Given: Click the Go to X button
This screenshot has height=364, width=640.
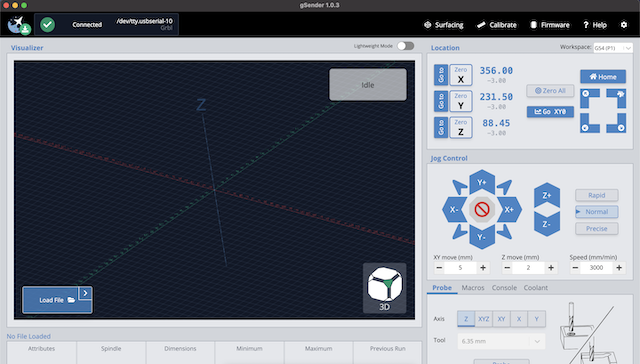Looking at the screenshot, I should tap(441, 75).
